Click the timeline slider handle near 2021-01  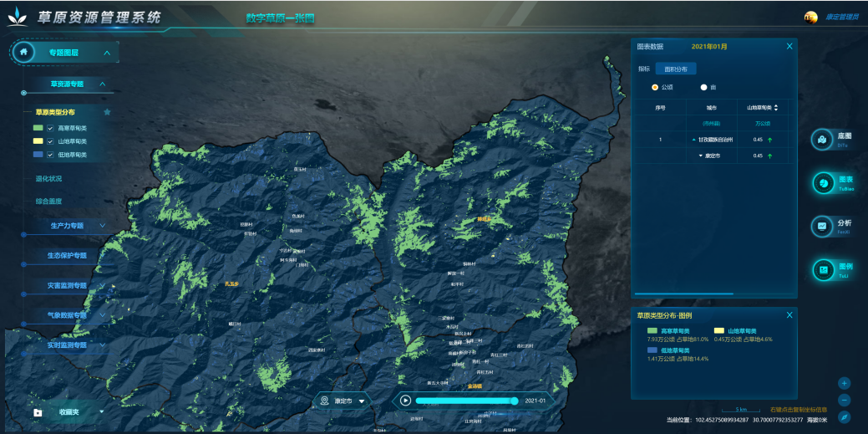515,401
